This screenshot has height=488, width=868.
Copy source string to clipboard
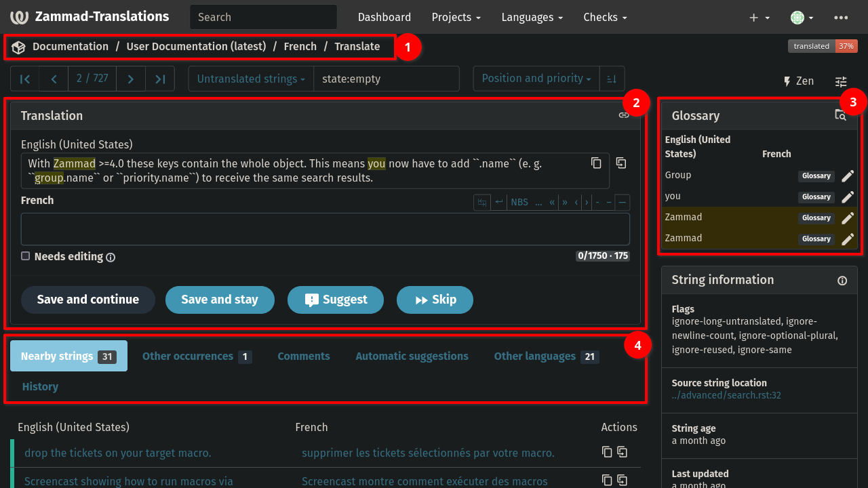(596, 163)
